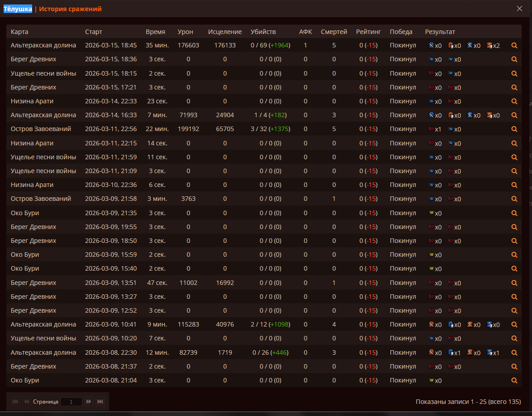Sort by Смертей column header
This screenshot has height=416, width=532.
(x=334, y=32)
